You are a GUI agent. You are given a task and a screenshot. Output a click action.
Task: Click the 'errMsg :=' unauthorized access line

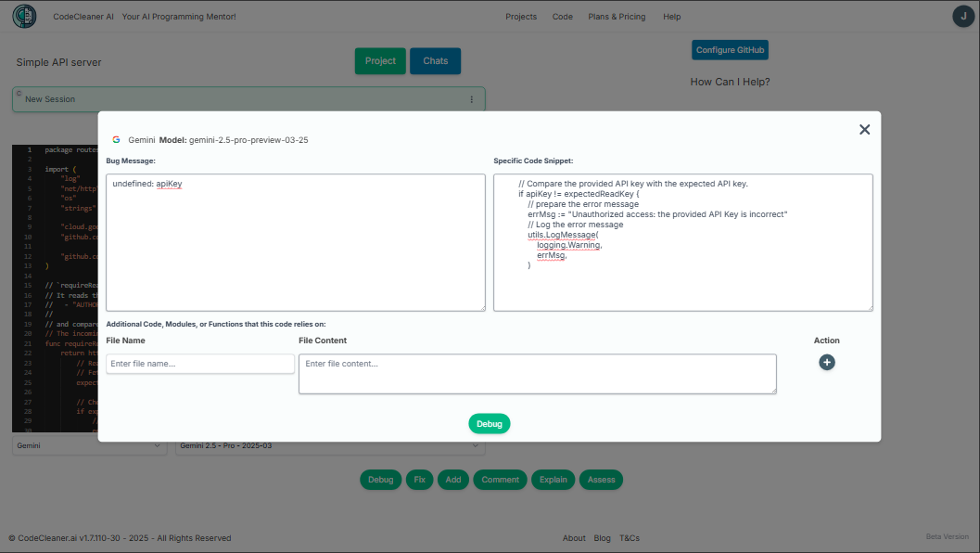pos(657,214)
